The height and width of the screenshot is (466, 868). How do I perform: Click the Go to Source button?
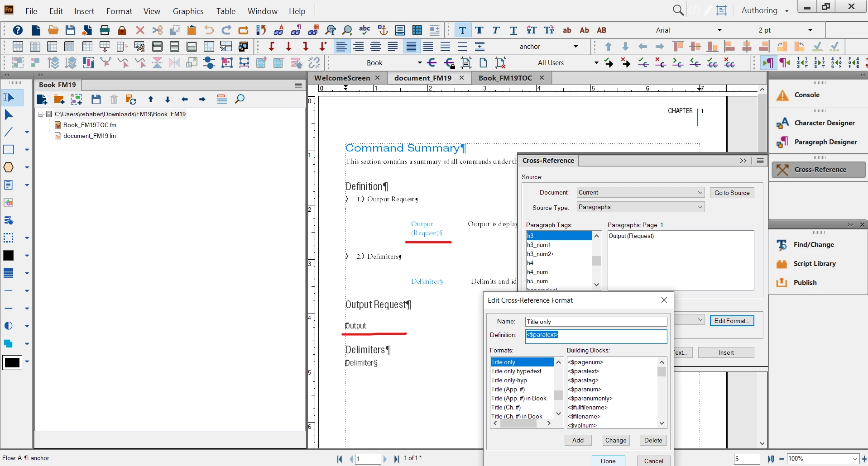coord(732,193)
